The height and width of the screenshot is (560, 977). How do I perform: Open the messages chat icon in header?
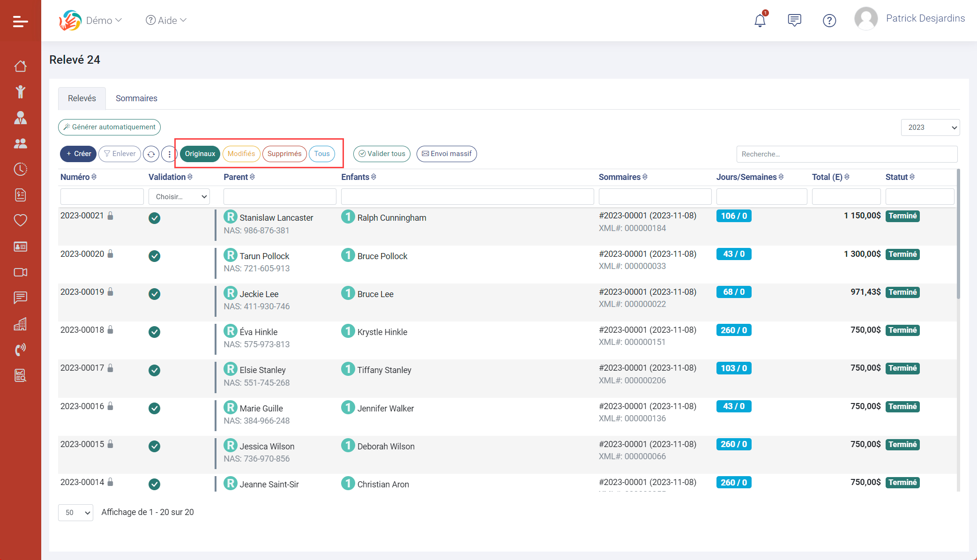794,21
